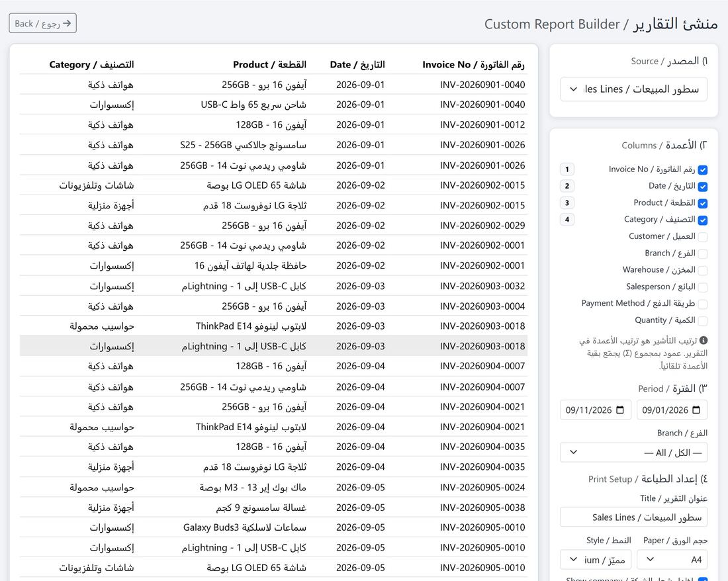Image resolution: width=728 pixels, height=581 pixels.
Task: Uncheck the Invoice No column checkbox
Action: [x=702, y=170]
